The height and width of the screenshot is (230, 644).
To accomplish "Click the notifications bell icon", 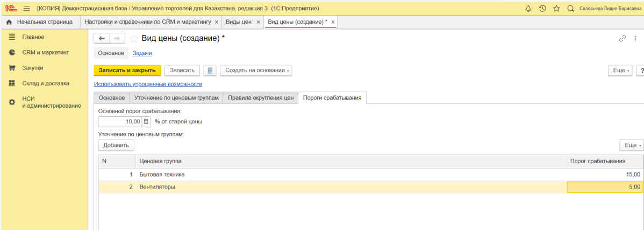I will (x=528, y=9).
